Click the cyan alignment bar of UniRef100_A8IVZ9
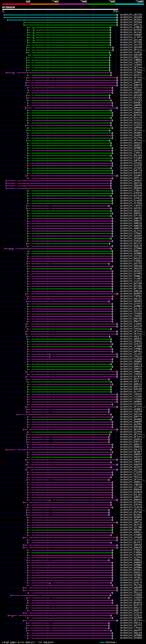Viewport: 146px width, 644px height. (61, 15)
